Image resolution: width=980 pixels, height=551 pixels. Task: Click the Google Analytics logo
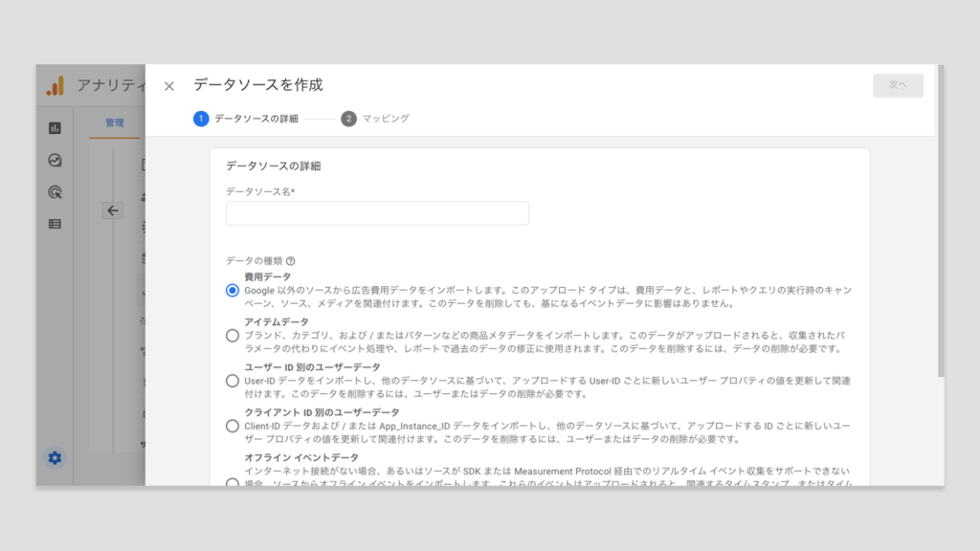(55, 86)
